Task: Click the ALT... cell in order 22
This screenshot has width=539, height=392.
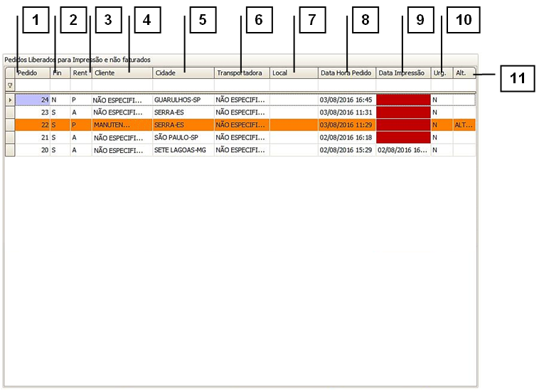Action: (x=464, y=125)
